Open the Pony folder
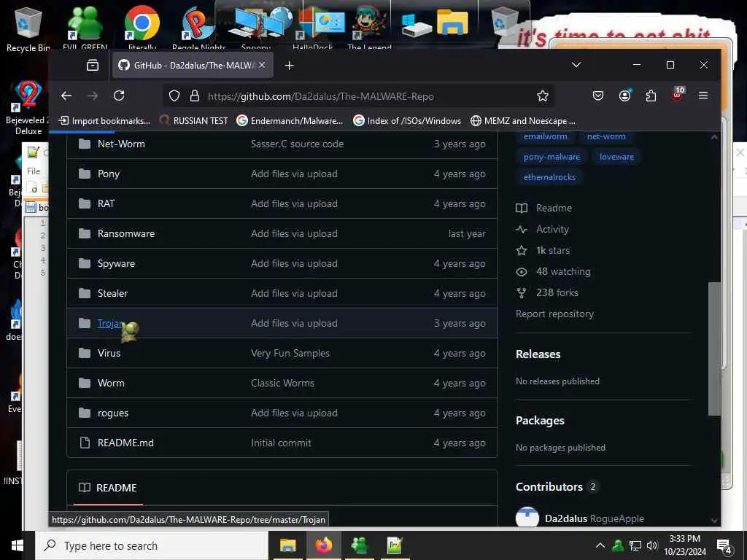The height and width of the screenshot is (560, 747). (109, 174)
